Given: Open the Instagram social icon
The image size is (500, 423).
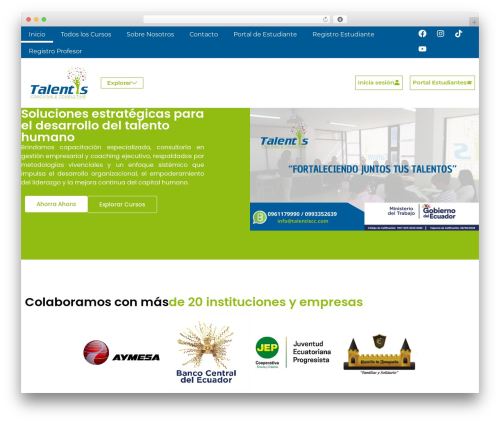Looking at the screenshot, I should (x=440, y=34).
